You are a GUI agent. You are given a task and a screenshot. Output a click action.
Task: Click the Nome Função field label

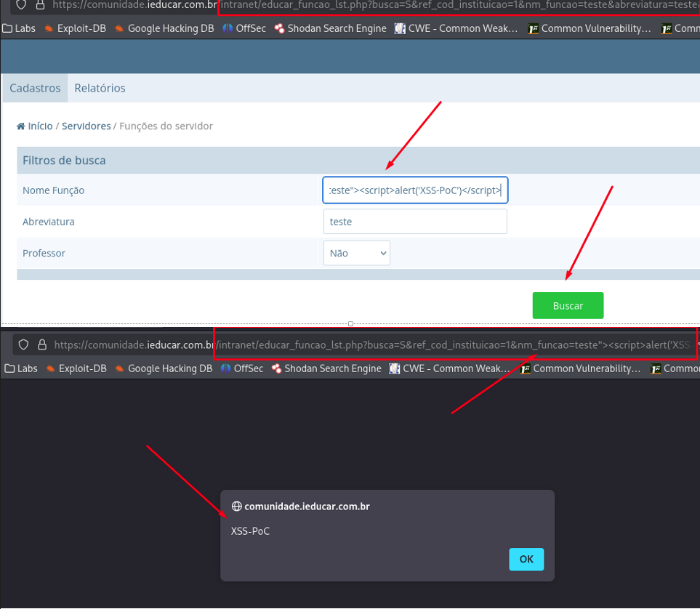coord(54,190)
